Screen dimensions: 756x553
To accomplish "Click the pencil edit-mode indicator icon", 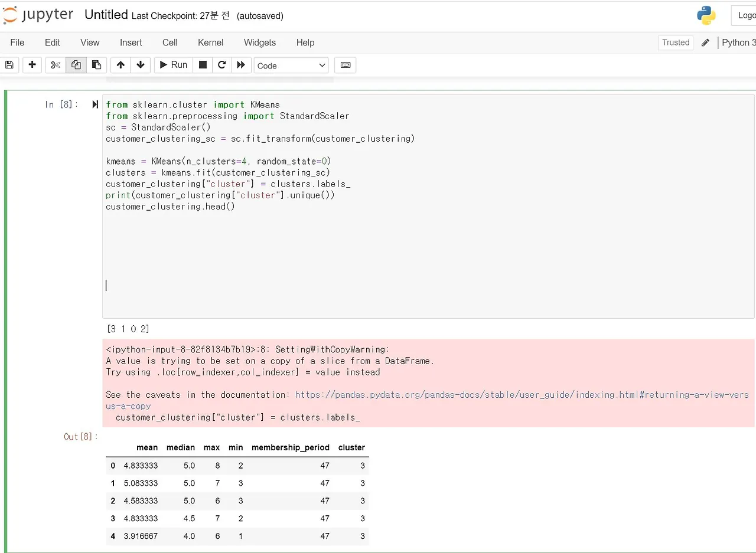I will pos(705,42).
